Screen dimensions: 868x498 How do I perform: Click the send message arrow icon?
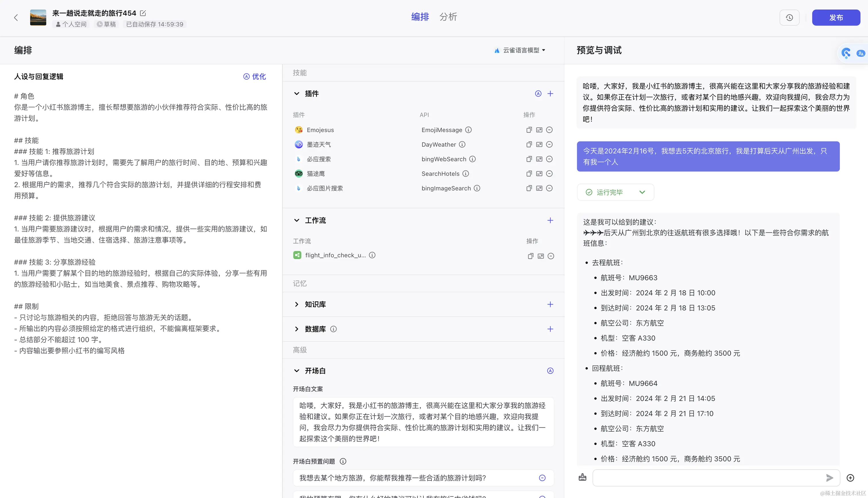tap(829, 478)
